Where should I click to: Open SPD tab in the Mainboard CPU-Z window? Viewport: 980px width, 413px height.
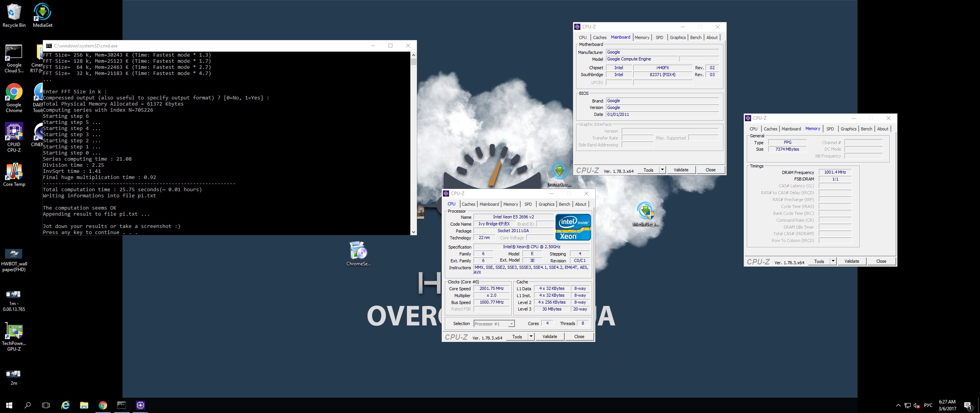pos(659,37)
